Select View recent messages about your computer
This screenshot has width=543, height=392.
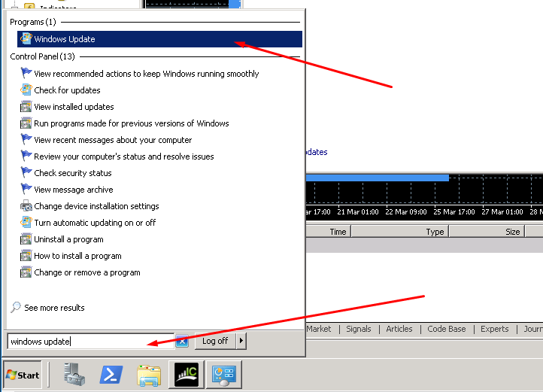tap(113, 140)
